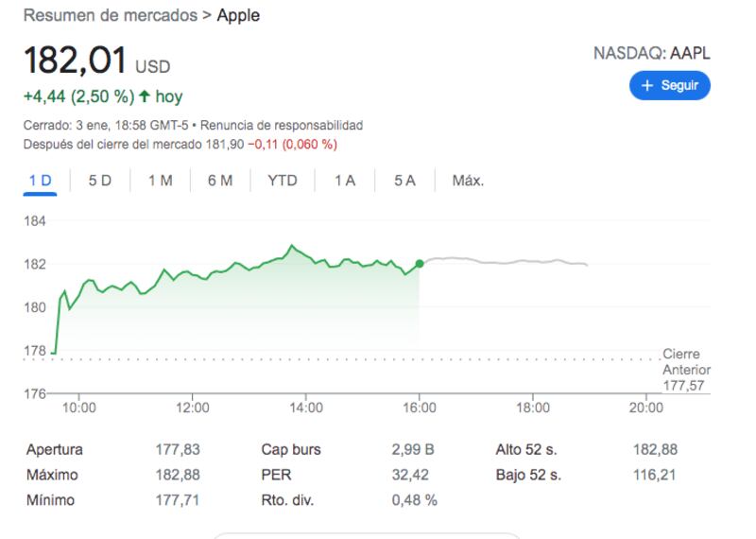Click the NASDAQ: AAPL ticker label
The image size is (756, 539).
pyautogui.click(x=652, y=53)
